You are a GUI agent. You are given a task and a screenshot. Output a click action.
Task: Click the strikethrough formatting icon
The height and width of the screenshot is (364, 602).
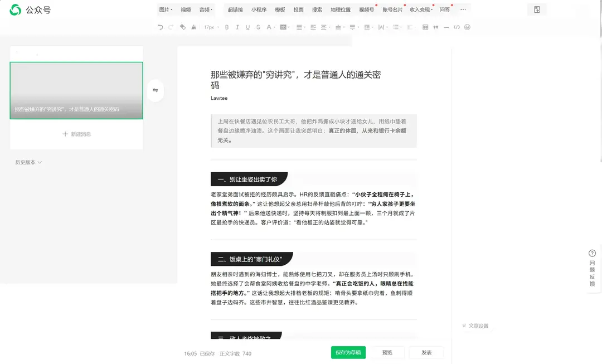(x=258, y=27)
